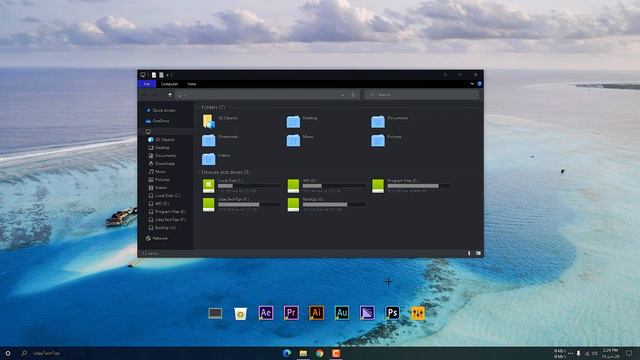The height and width of the screenshot is (360, 640).
Task: Open Chrome from the taskbar
Action: click(320, 353)
